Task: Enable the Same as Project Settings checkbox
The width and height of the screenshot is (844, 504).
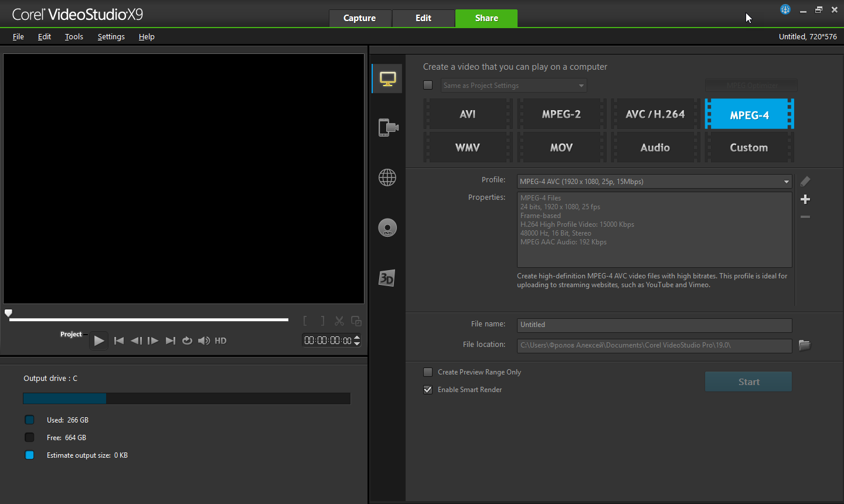Action: coord(428,85)
